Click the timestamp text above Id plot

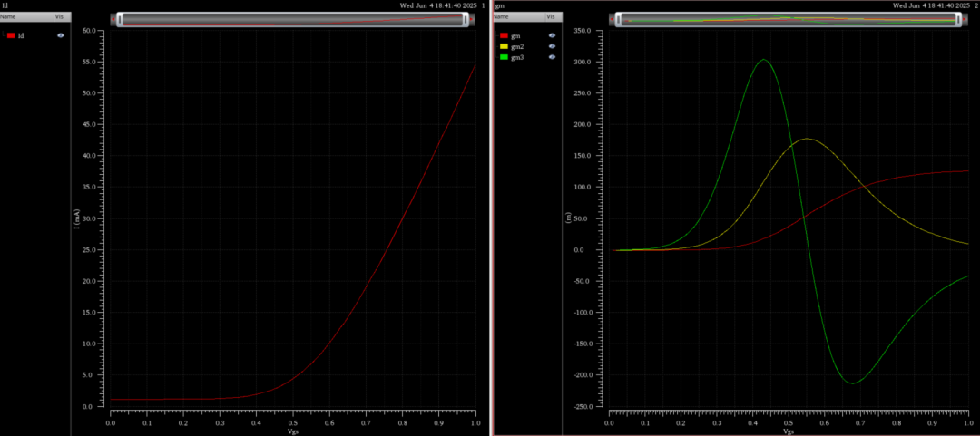(438, 5)
